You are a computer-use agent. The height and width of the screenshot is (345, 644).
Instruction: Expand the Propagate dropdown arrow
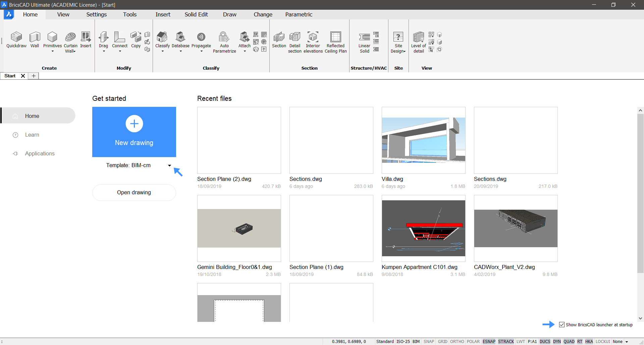201,51
